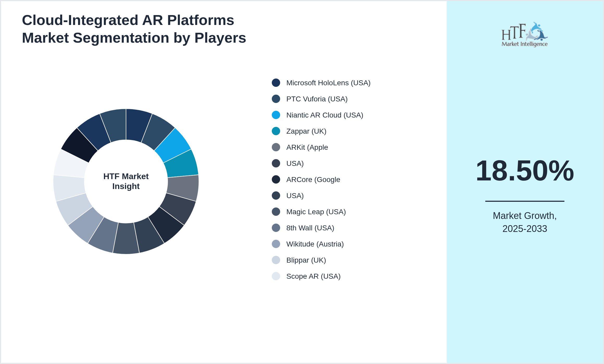604x364 pixels.
Task: Select the Zappar teal legend marker
Action: [x=276, y=131]
